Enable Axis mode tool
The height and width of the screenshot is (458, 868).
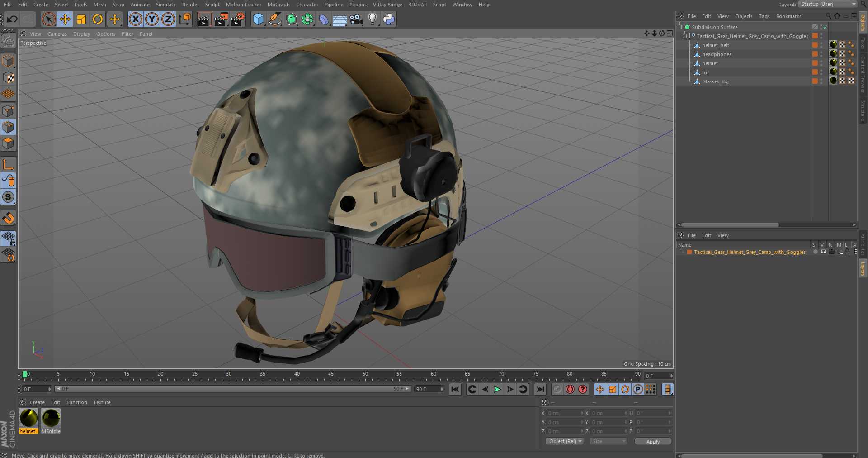[8, 164]
